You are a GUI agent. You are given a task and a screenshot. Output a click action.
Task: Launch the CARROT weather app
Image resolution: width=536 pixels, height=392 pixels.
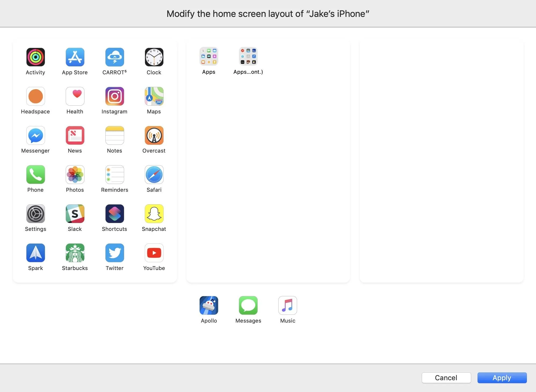(x=114, y=57)
